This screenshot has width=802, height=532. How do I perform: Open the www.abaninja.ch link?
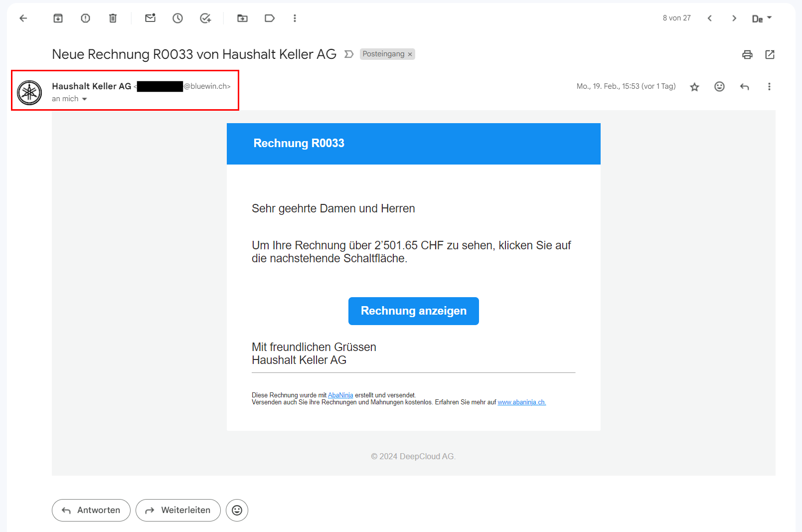coord(521,402)
